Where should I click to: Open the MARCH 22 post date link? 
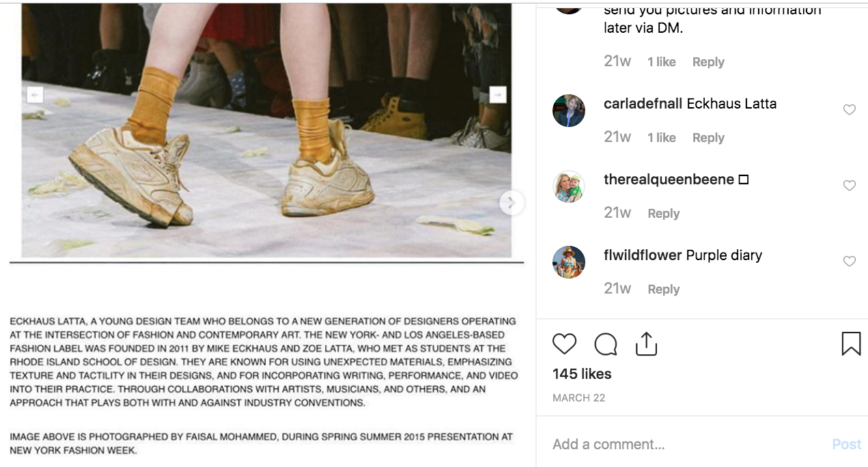pos(579,398)
